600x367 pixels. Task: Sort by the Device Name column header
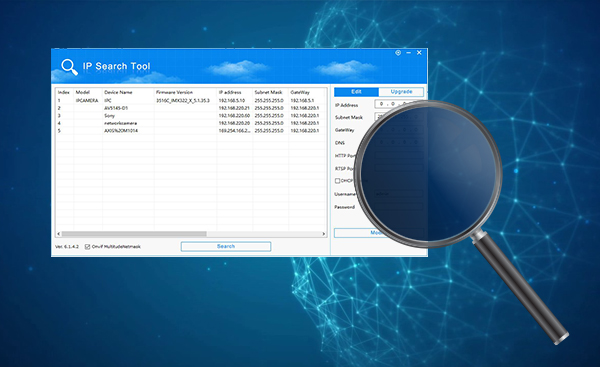(x=118, y=92)
